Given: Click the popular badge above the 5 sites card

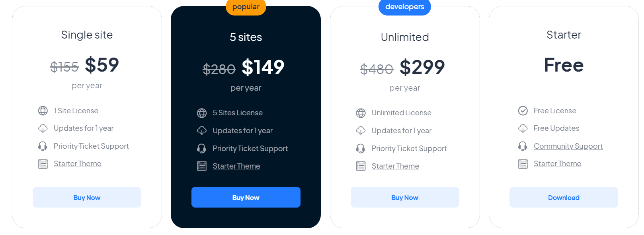Looking at the screenshot, I should (246, 7).
